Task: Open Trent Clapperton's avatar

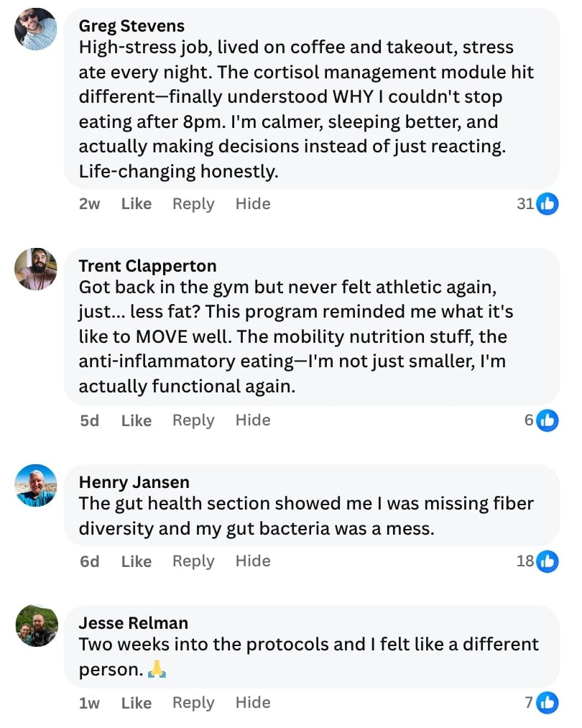Action: [x=36, y=269]
